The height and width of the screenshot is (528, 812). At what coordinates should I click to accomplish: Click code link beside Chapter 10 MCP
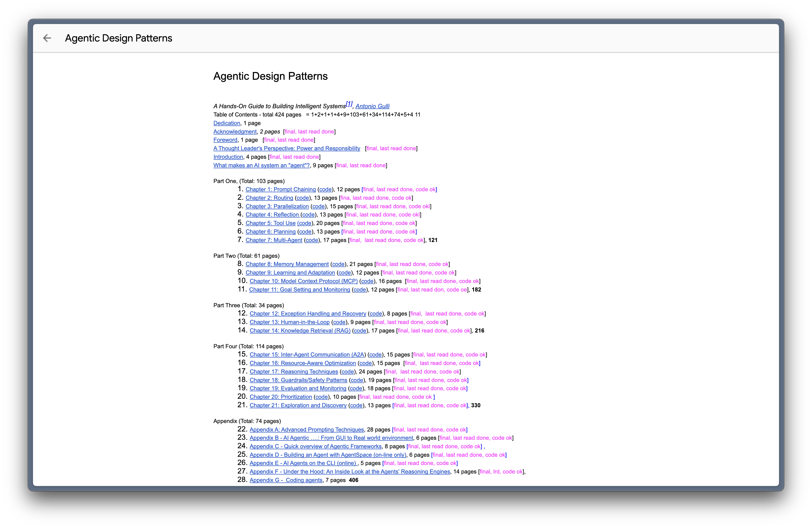click(x=367, y=281)
